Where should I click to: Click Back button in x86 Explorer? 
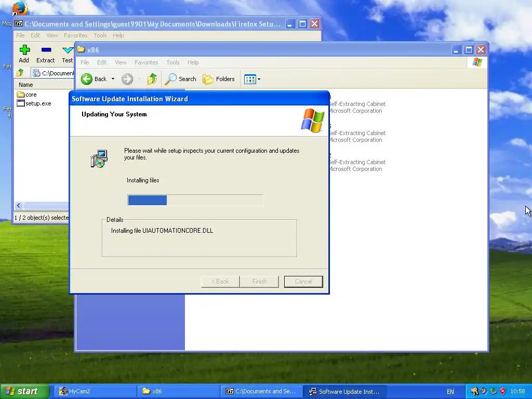94,79
